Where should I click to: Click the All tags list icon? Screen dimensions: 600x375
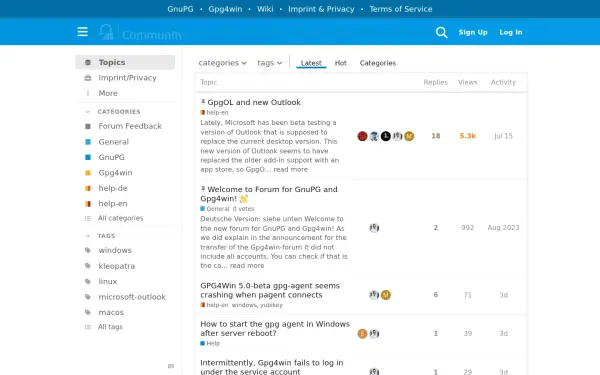tap(88, 327)
